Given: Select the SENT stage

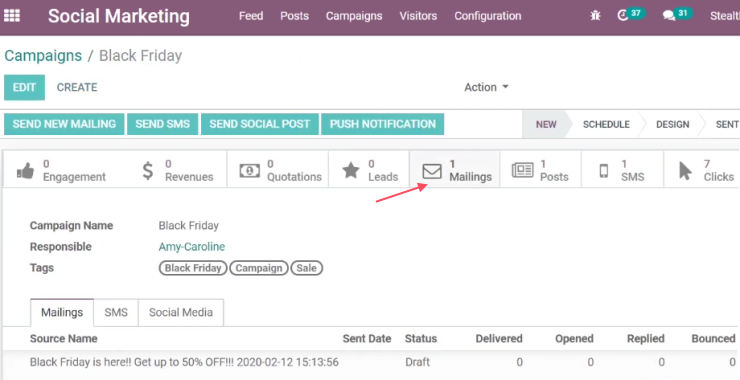Looking at the screenshot, I should pos(727,125).
